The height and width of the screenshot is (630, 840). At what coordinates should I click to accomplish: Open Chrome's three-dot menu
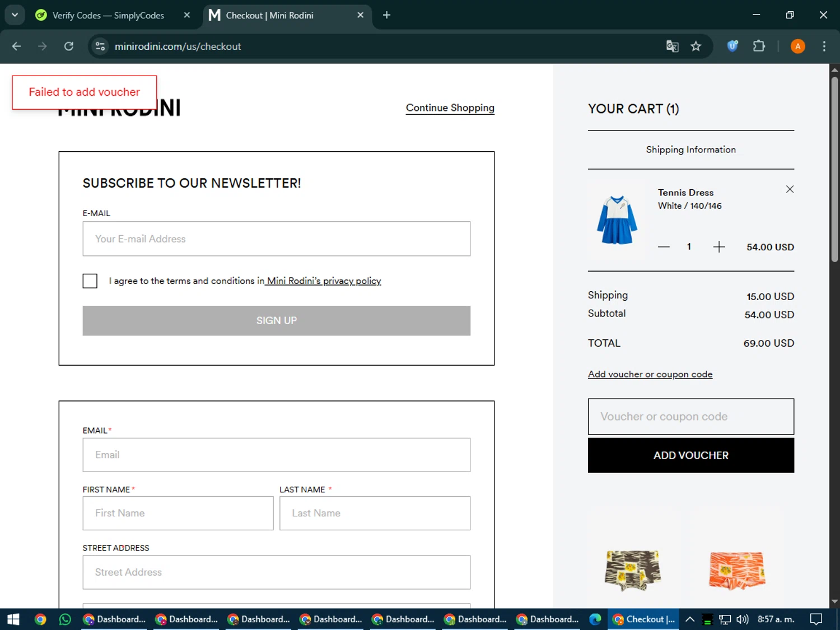click(x=824, y=46)
